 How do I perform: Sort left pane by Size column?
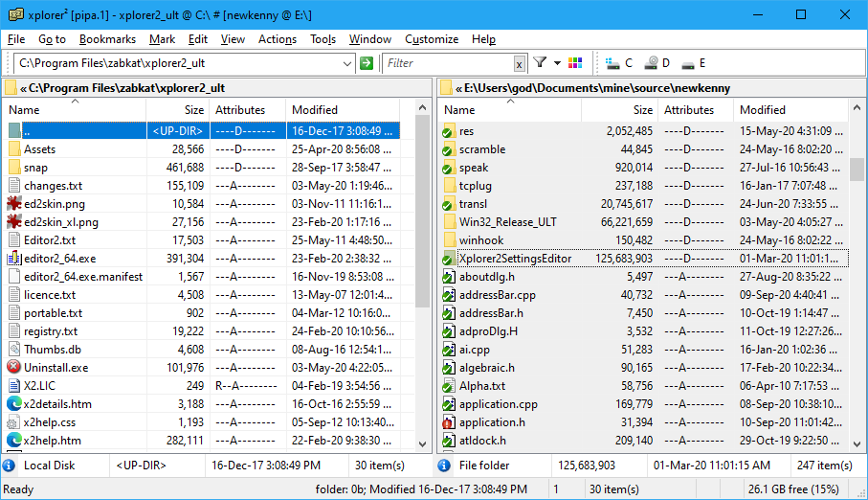tap(178, 110)
